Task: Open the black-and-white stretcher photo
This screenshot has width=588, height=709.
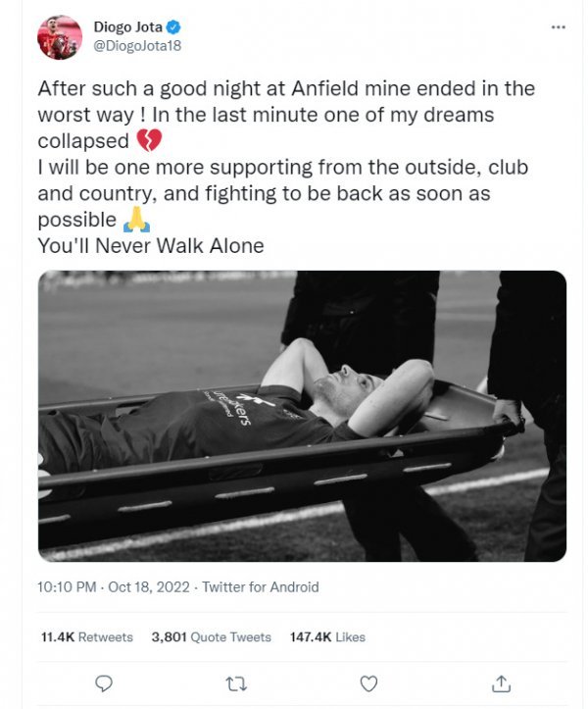Action: coord(302,416)
